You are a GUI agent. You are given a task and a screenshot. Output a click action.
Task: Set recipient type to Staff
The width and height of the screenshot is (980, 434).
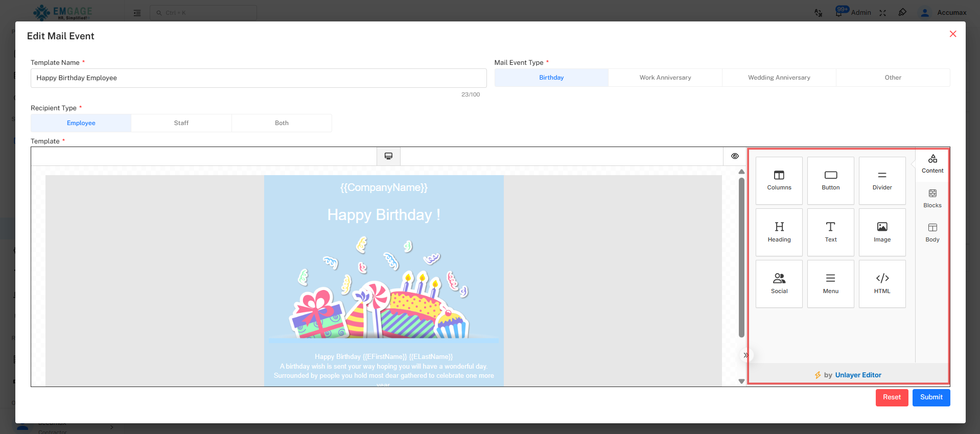coord(181,123)
